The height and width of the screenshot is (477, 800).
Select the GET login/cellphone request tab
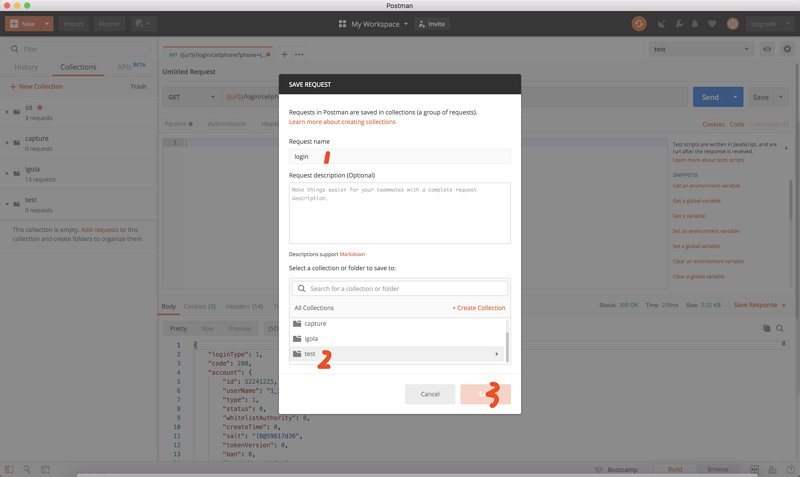point(217,55)
